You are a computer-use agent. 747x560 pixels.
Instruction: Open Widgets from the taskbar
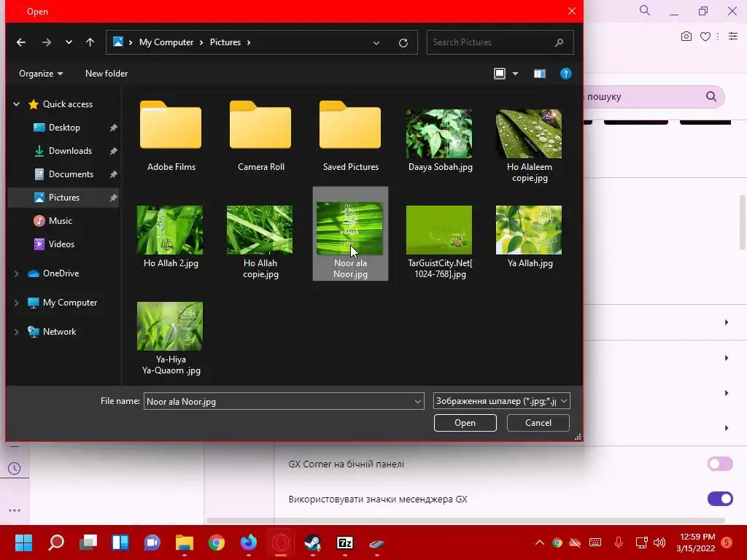click(x=120, y=542)
